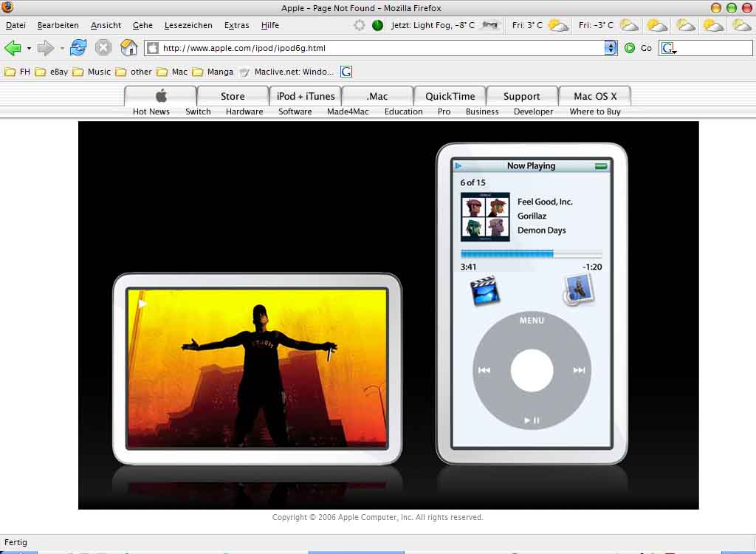756x554 pixels.
Task: Click the Google bookmark icon in bookmarks bar
Action: 346,72
